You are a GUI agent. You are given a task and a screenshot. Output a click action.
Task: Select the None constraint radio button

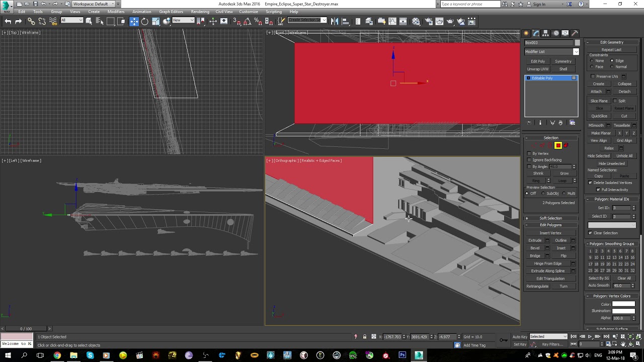click(592, 61)
